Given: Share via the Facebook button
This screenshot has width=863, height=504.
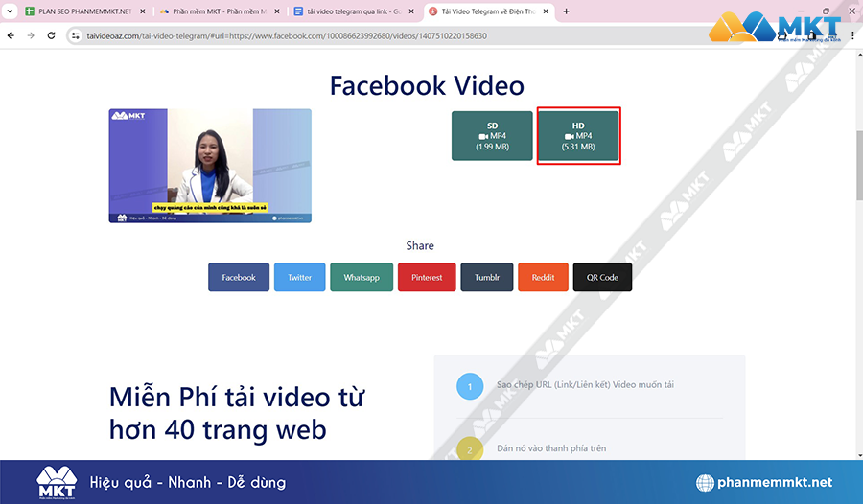Looking at the screenshot, I should click(239, 277).
